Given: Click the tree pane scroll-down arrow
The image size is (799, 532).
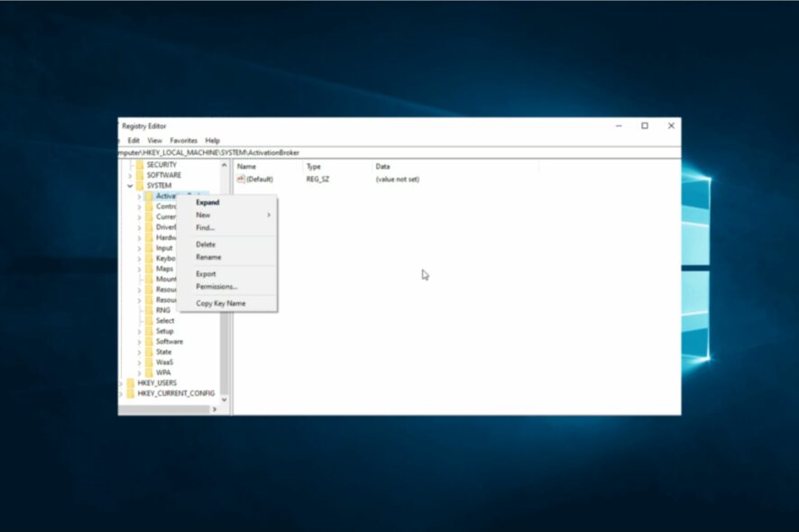Looking at the screenshot, I should click(x=225, y=400).
